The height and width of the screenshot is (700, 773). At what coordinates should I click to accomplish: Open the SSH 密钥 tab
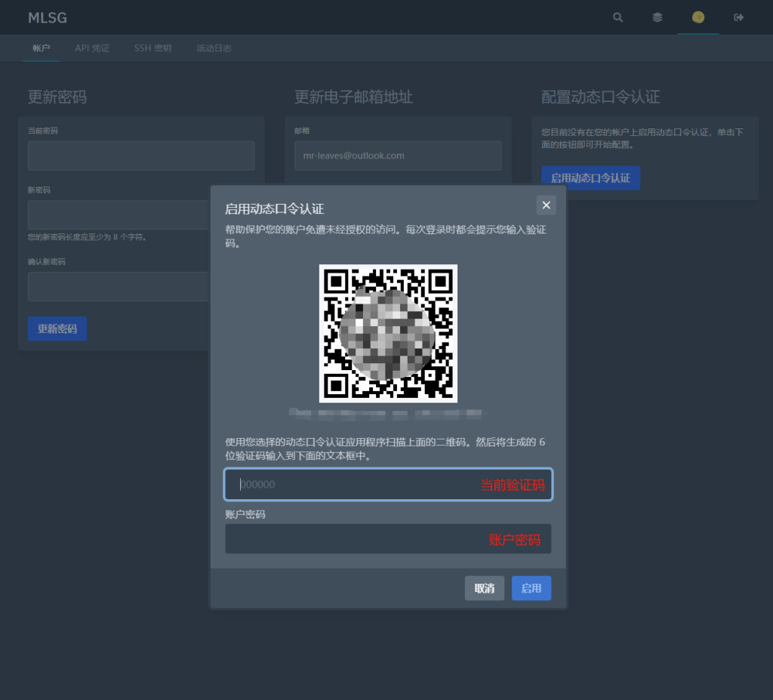152,48
